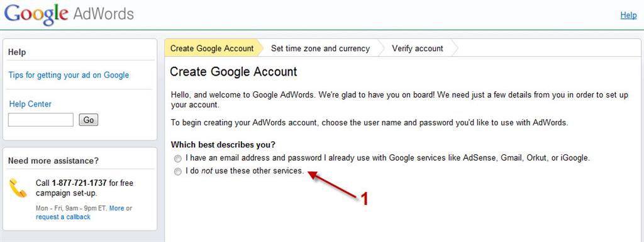644x242 pixels.
Task: Click the Need more assistance heading
Action: coord(53,161)
